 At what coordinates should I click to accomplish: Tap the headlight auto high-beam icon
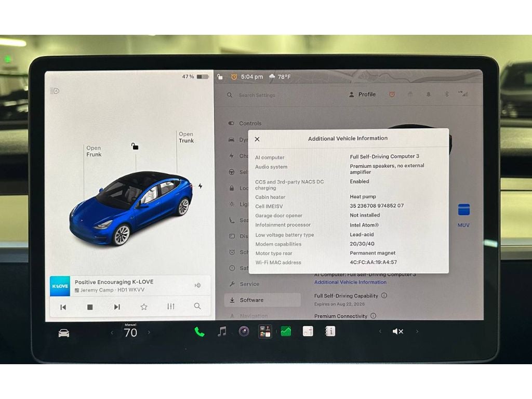tap(55, 91)
